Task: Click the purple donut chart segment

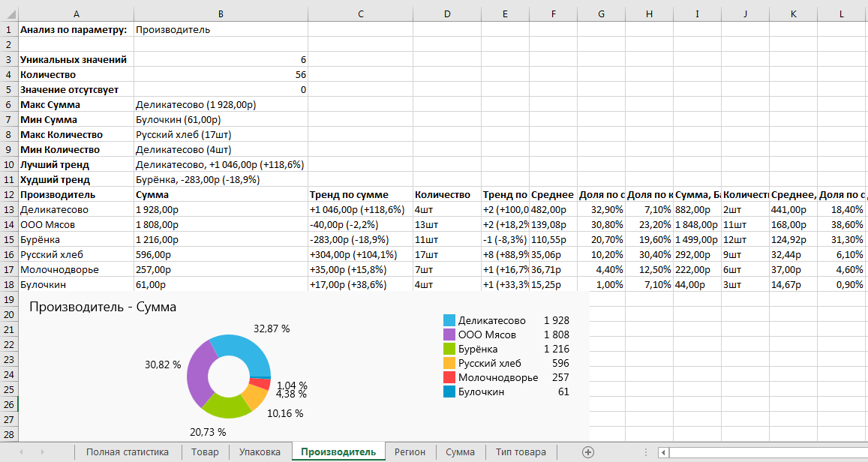Action: [198, 373]
